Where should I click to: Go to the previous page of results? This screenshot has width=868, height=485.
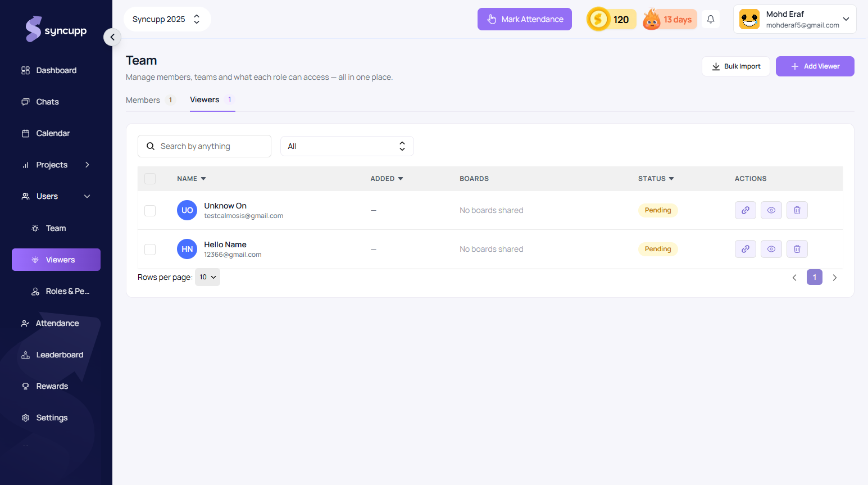[x=794, y=278]
